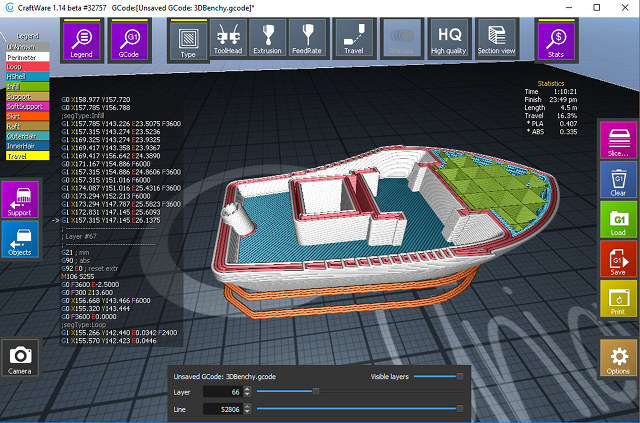Select the ToolHead coloring mode
This screenshot has height=423, width=640.
(228, 39)
